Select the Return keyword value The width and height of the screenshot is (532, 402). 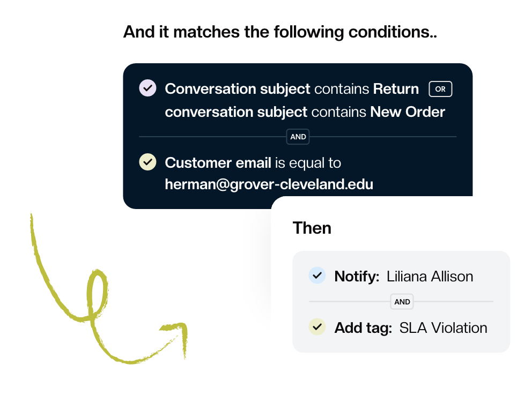pos(396,89)
